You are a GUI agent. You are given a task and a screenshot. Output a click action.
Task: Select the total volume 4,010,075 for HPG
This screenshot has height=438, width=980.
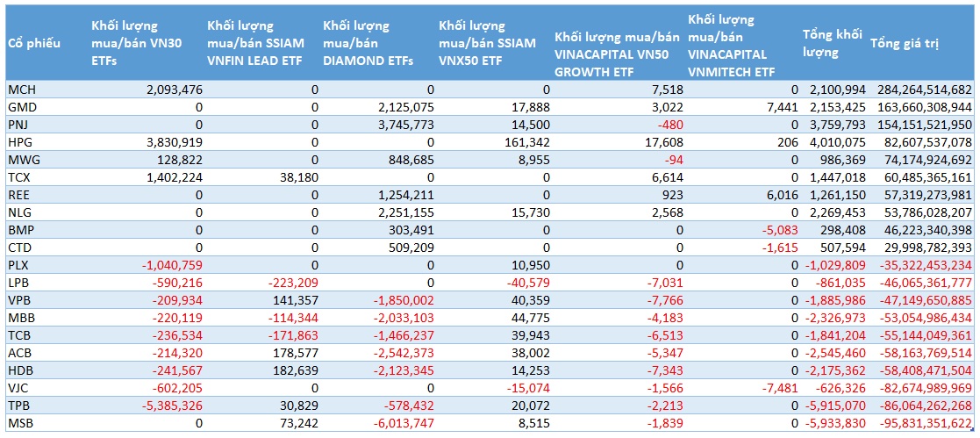pyautogui.click(x=839, y=141)
